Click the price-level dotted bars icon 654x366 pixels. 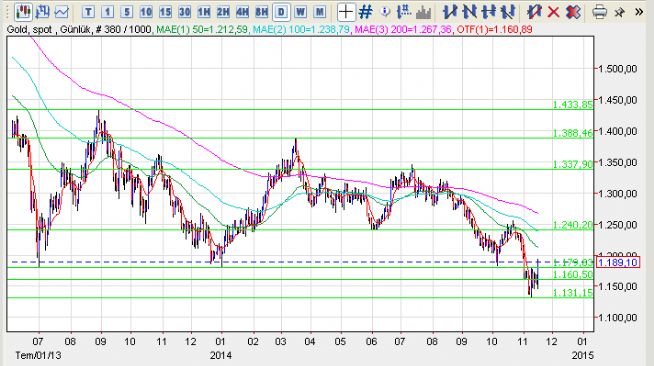pyautogui.click(x=404, y=12)
